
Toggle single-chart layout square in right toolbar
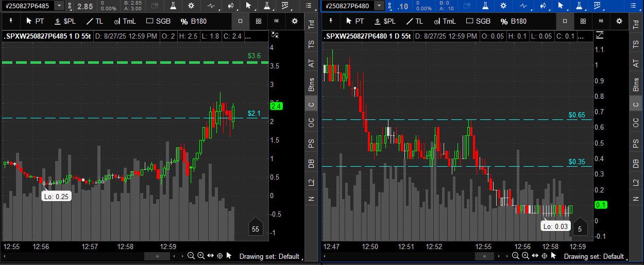565,21
